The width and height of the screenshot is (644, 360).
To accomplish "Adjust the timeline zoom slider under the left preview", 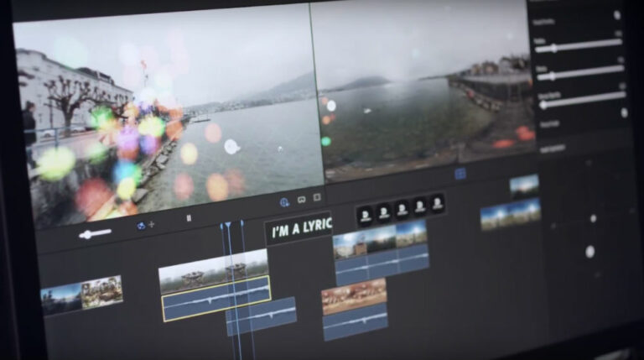I will tap(95, 234).
